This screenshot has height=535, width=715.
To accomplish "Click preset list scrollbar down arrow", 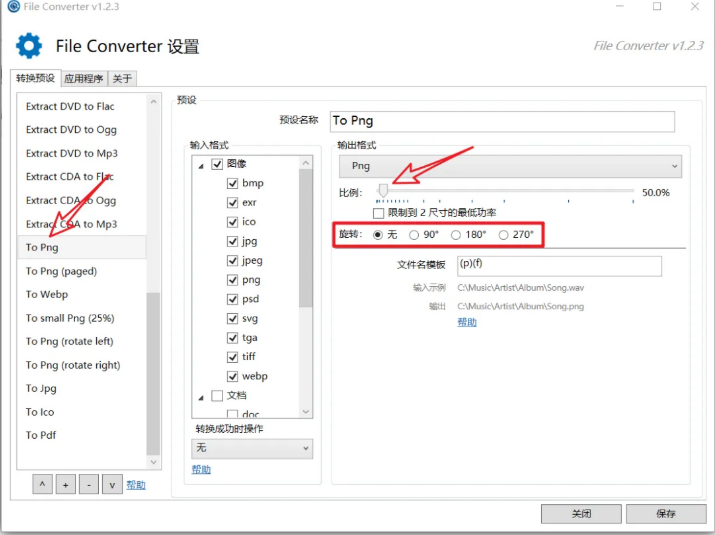I will point(153,462).
